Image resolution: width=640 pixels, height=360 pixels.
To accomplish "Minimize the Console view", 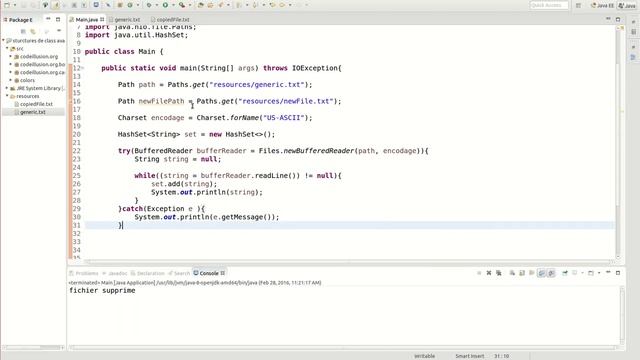I will (x=608, y=273).
